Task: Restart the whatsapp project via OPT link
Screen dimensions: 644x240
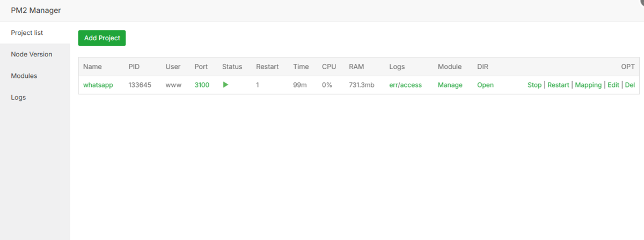Action: click(558, 85)
